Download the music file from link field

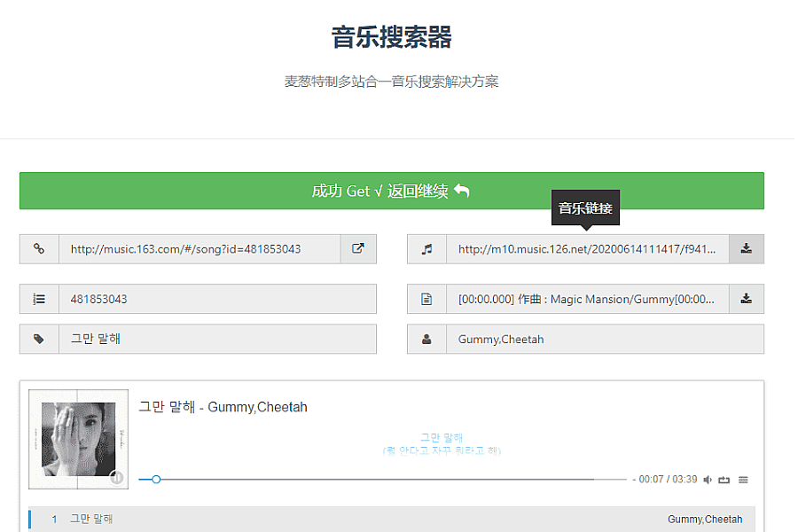[746, 249]
